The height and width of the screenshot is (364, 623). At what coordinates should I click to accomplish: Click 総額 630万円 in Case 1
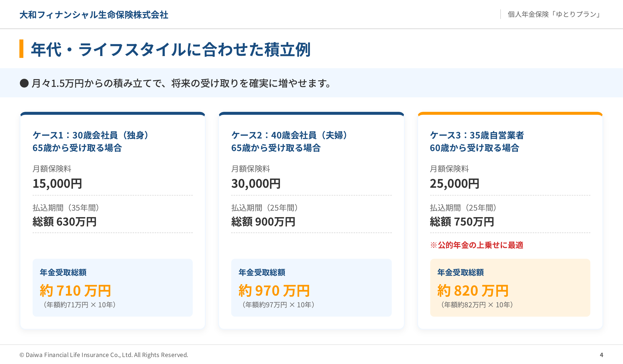pyautogui.click(x=64, y=222)
